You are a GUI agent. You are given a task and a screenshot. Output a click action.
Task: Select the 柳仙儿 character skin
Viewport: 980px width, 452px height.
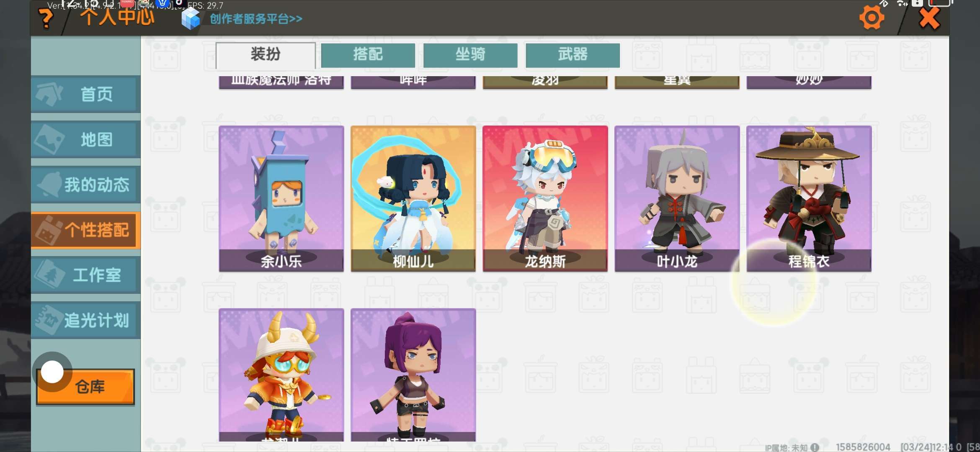(x=413, y=199)
